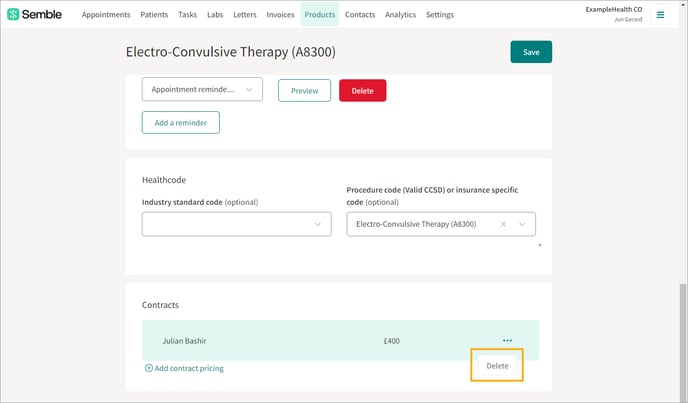Clear the Electro-Convulsive Therapy procedure code

(x=503, y=224)
